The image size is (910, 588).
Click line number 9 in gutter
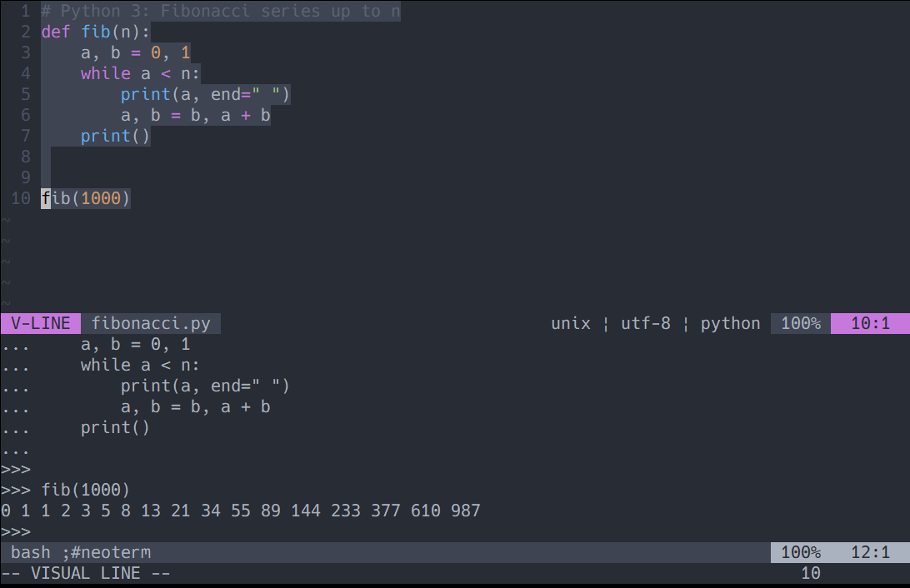26,177
